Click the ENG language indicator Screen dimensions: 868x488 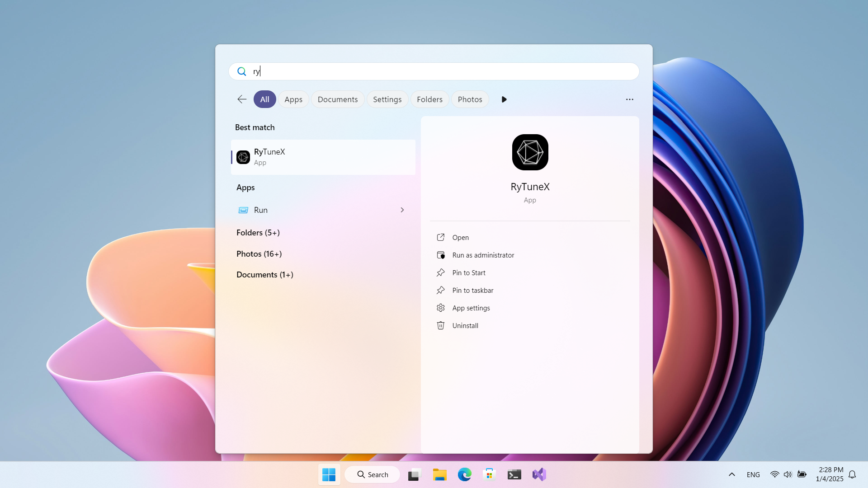(753, 474)
